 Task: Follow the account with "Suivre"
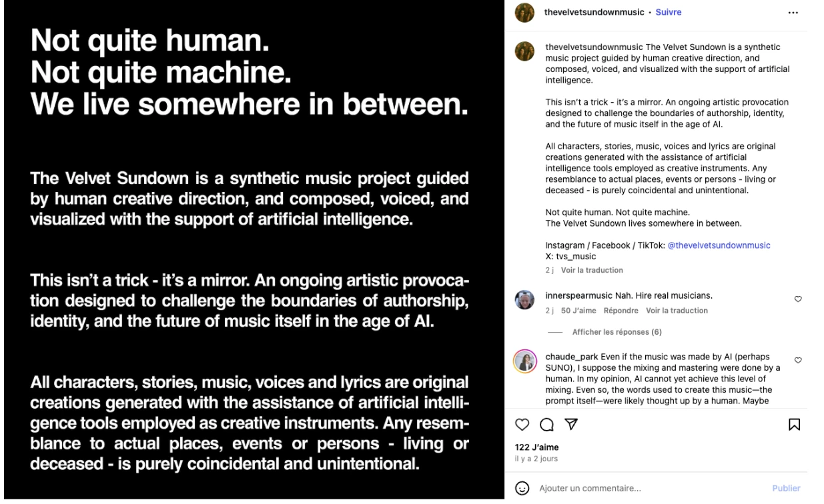point(669,13)
